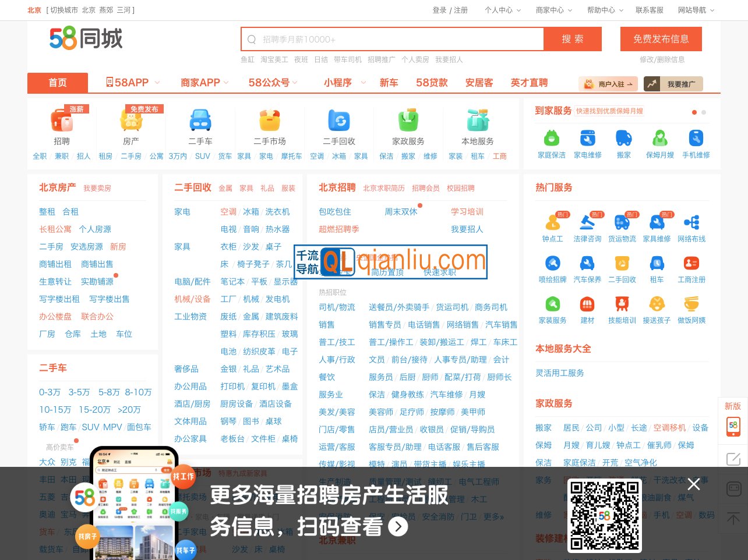Click the 家电维修 service icon
Image resolution: width=748 pixels, height=560 pixels.
pos(587,138)
